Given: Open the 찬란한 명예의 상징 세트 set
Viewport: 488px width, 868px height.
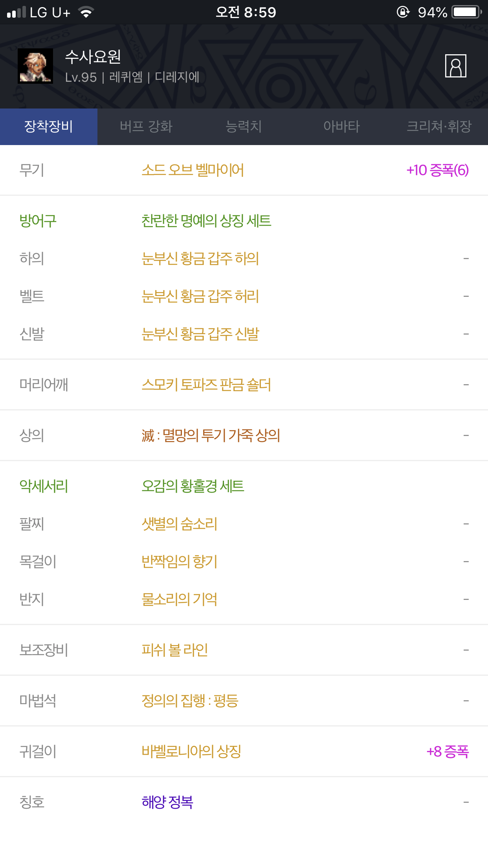Looking at the screenshot, I should point(206,221).
